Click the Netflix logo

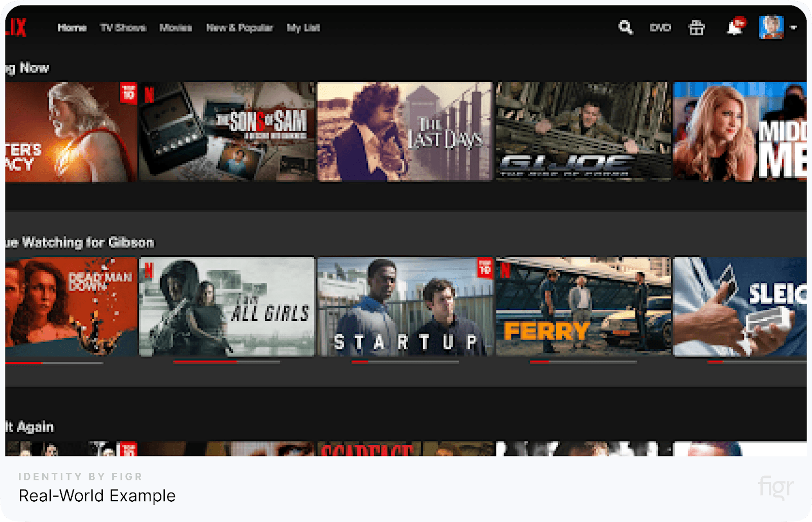(16, 27)
